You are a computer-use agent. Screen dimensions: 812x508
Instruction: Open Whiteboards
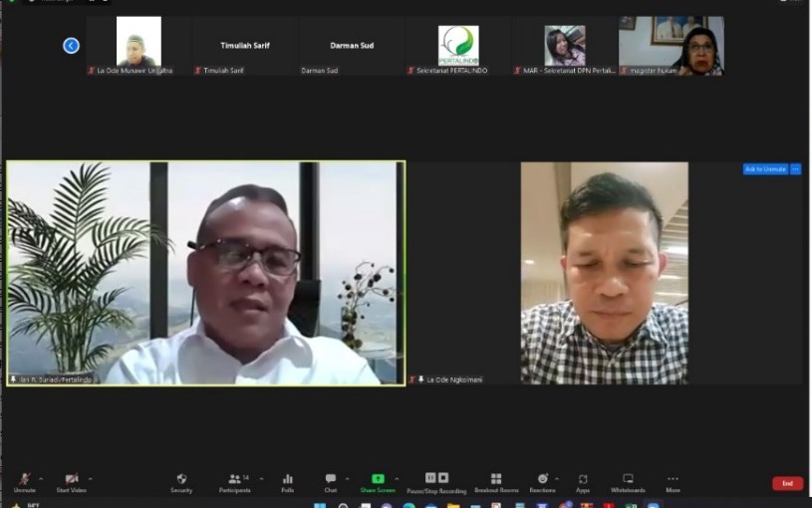628,479
